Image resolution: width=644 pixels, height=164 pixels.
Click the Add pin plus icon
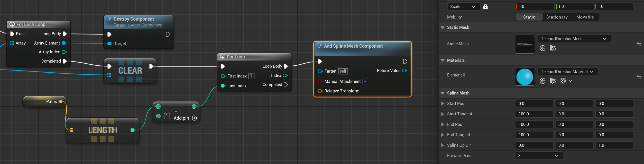pyautogui.click(x=195, y=118)
